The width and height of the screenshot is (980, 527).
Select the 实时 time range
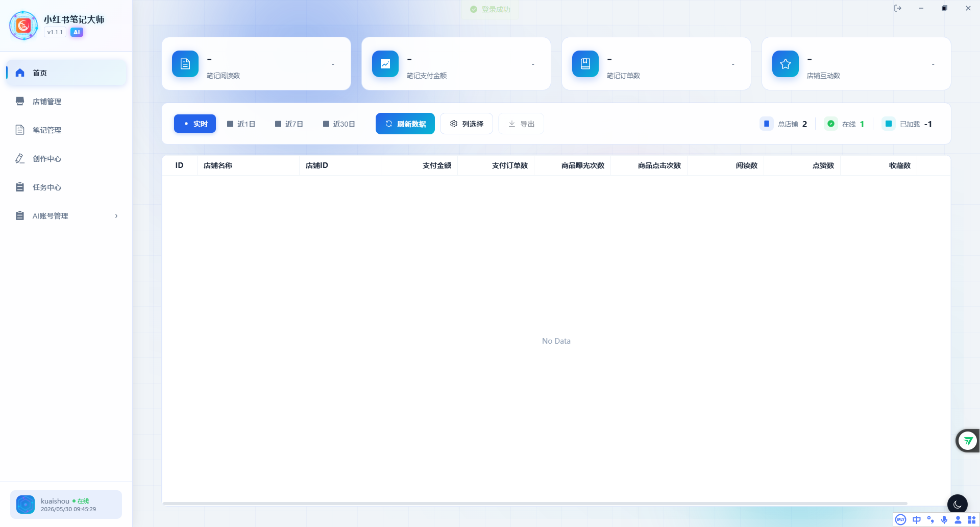tap(195, 124)
